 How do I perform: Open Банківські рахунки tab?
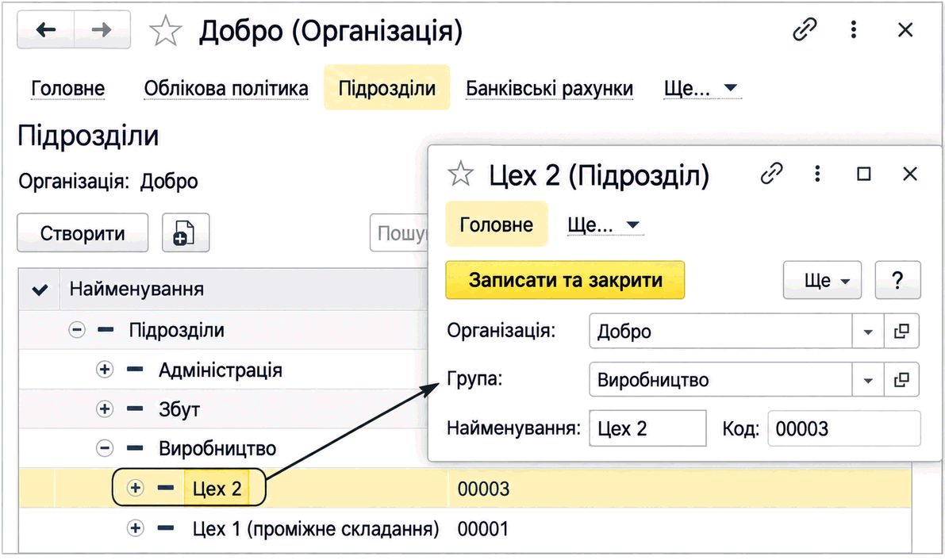pos(549,88)
